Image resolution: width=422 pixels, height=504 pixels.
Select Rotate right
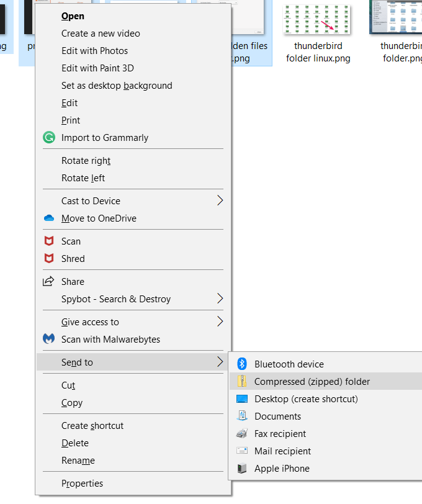[133, 161]
